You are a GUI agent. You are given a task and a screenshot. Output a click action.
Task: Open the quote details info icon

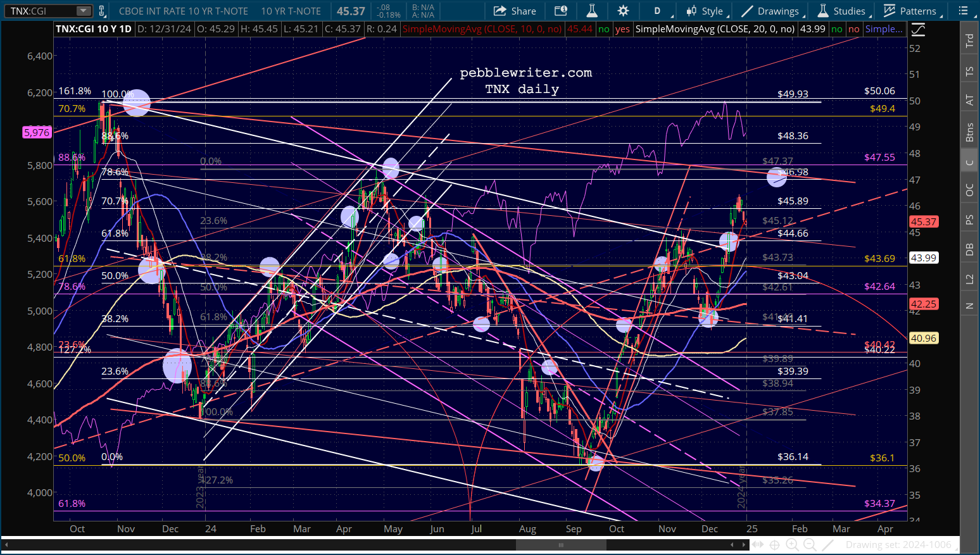point(561,11)
